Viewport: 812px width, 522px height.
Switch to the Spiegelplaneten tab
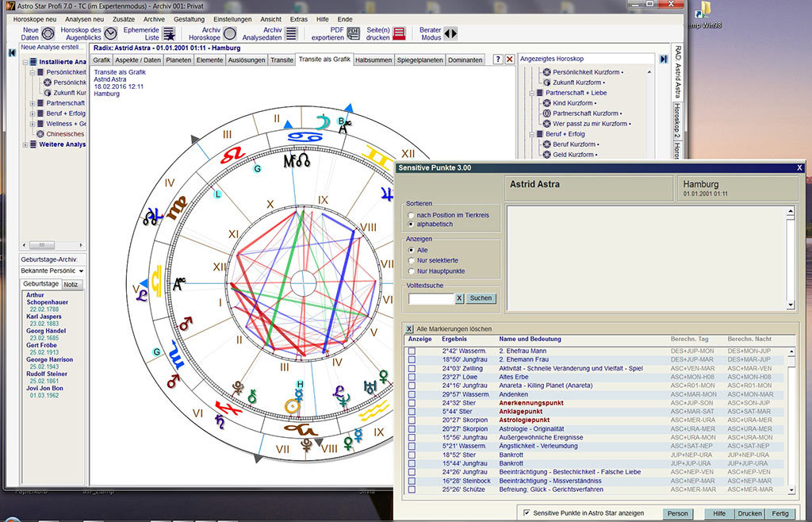tap(420, 60)
